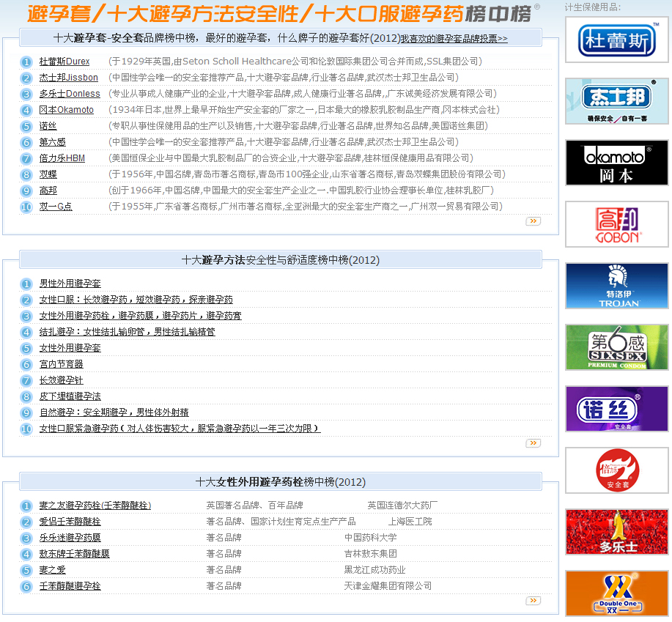This screenshot has width=672, height=622.
Task: Open the 多乐士Donless link
Action: pos(70,94)
